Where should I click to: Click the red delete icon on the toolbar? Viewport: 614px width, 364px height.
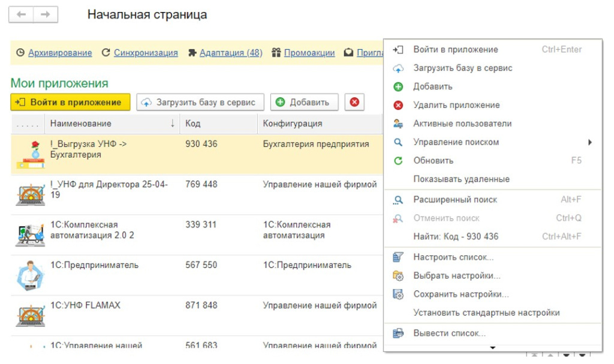tap(356, 101)
